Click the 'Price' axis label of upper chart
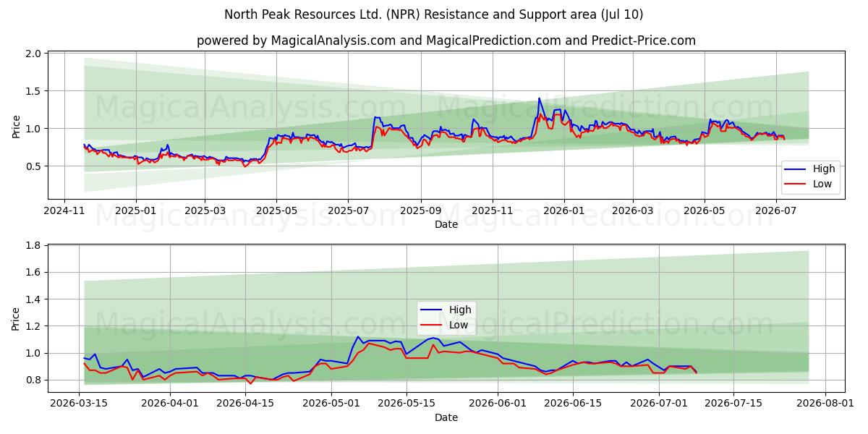868x434 pixels. click(17, 126)
